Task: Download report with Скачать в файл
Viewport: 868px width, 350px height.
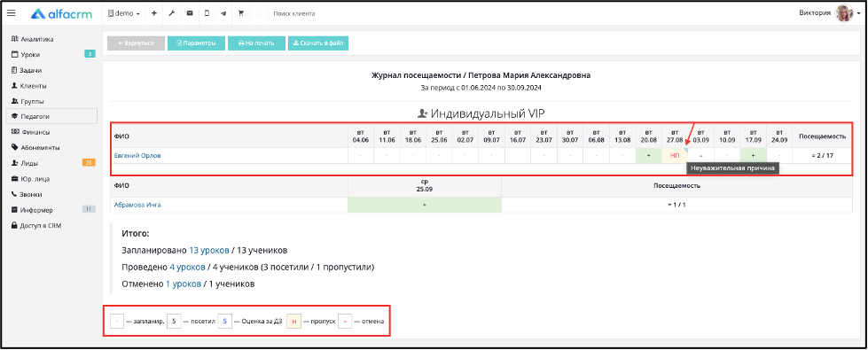Action: (x=318, y=43)
